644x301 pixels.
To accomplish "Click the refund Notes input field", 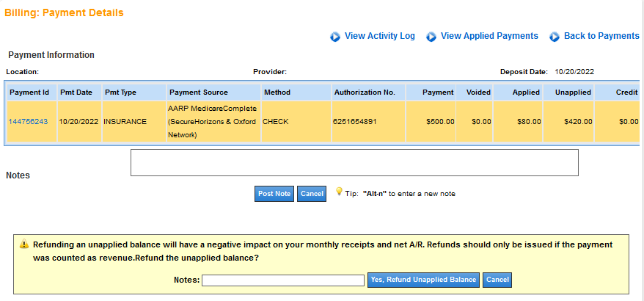I will pyautogui.click(x=283, y=280).
